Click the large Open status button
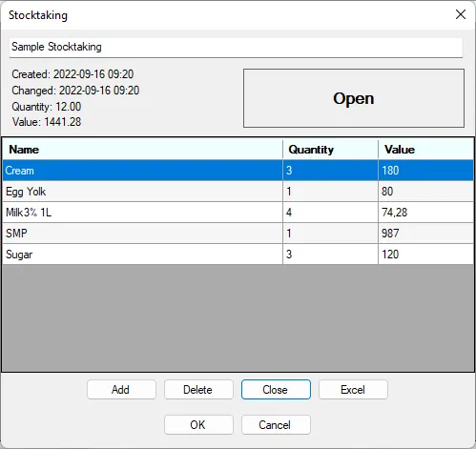The image size is (476, 449). 354,98
